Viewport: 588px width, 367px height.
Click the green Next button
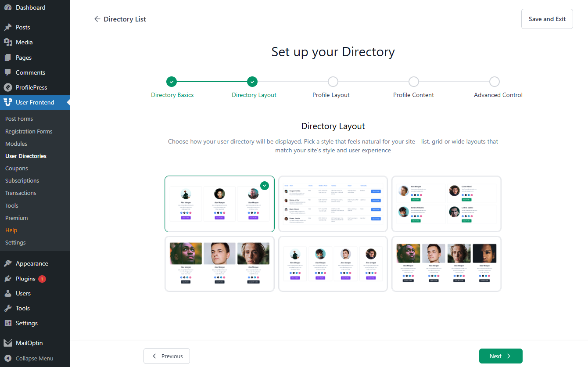[x=500, y=356]
